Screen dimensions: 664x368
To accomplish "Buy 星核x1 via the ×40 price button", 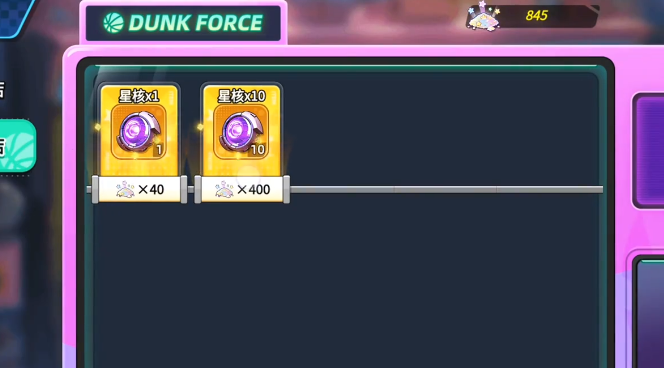I will 139,189.
